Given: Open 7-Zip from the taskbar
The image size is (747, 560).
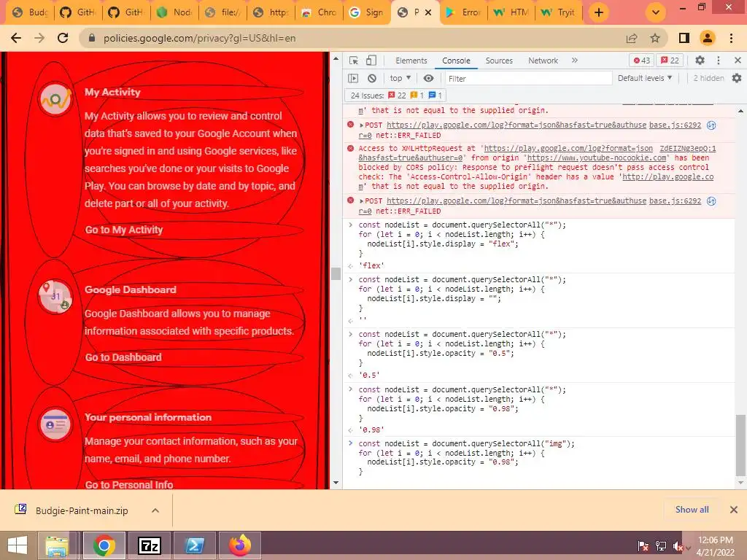Looking at the screenshot, I should 149,545.
